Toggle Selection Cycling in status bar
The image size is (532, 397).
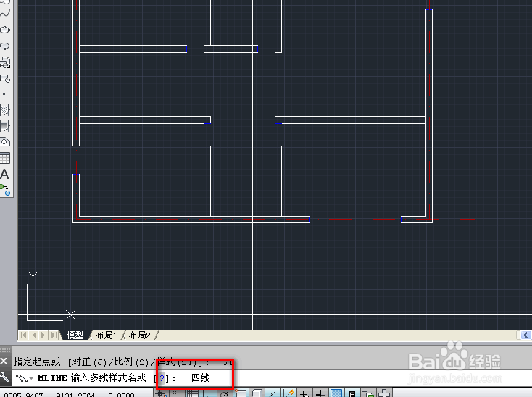[x=368, y=393]
